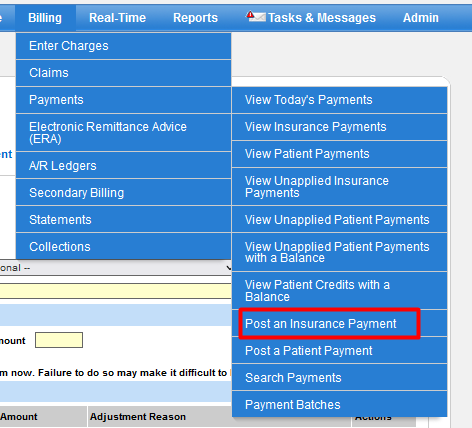
Task: Open the Billing menu
Action: [45, 18]
